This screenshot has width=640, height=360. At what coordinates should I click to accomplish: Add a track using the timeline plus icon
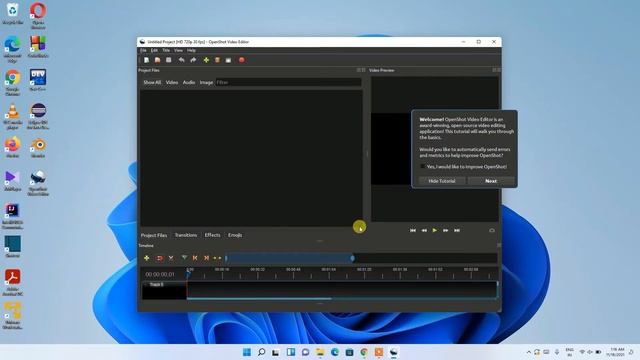(147, 258)
